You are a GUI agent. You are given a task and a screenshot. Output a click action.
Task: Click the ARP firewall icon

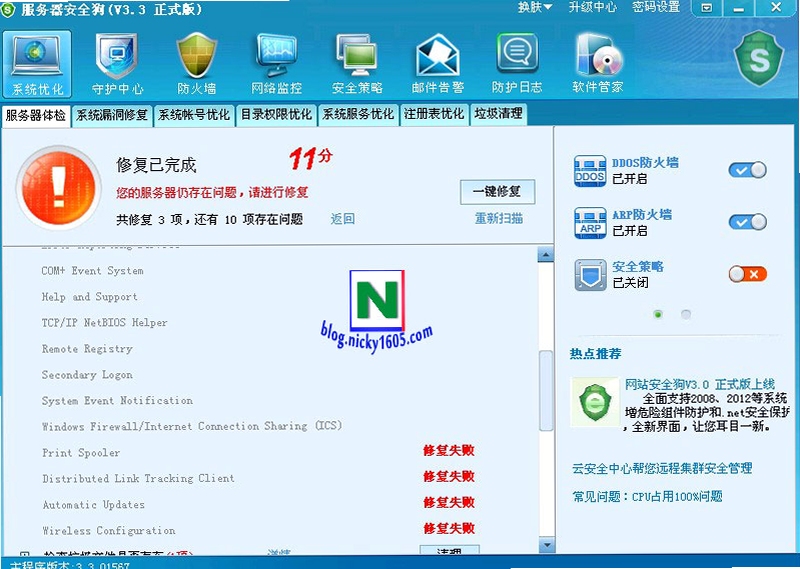tap(590, 223)
